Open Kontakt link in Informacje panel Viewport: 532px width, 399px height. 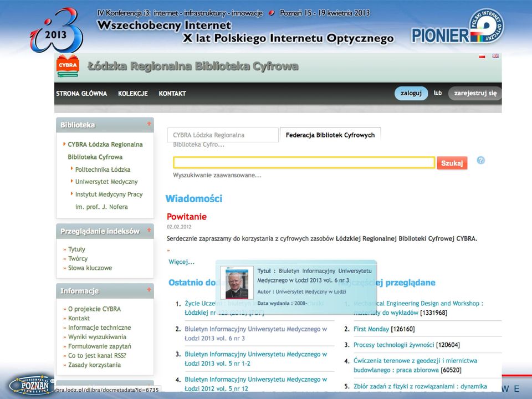click(79, 318)
